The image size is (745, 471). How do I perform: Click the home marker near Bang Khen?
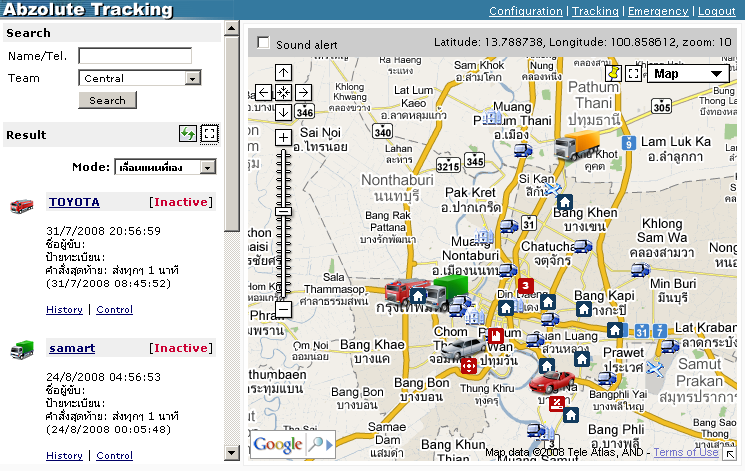tap(564, 202)
